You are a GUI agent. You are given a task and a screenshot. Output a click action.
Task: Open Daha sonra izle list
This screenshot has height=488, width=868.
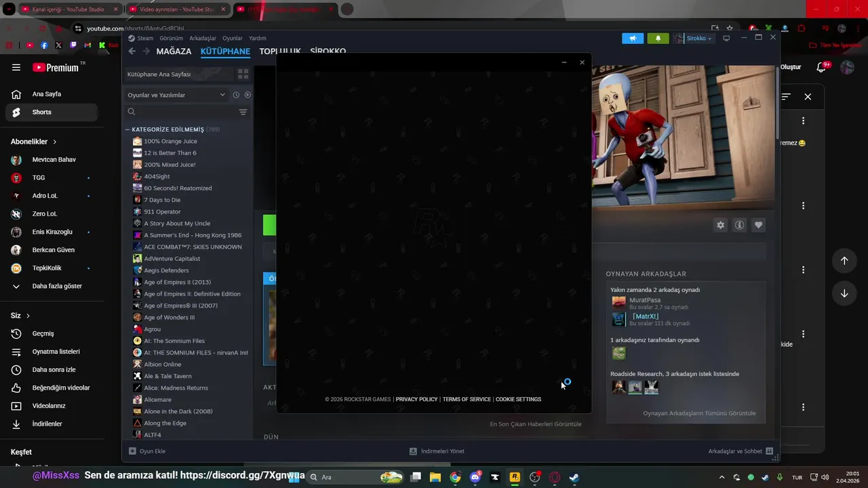52,370
